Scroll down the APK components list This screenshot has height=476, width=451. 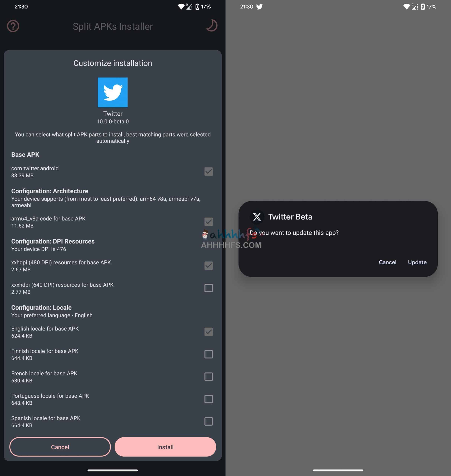(112, 297)
